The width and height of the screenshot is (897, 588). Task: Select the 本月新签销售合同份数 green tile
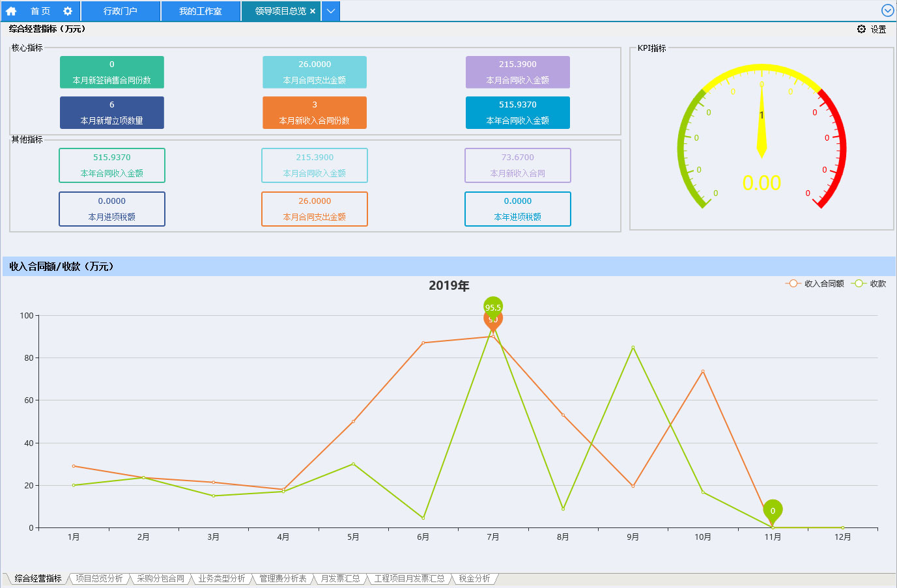click(x=112, y=72)
